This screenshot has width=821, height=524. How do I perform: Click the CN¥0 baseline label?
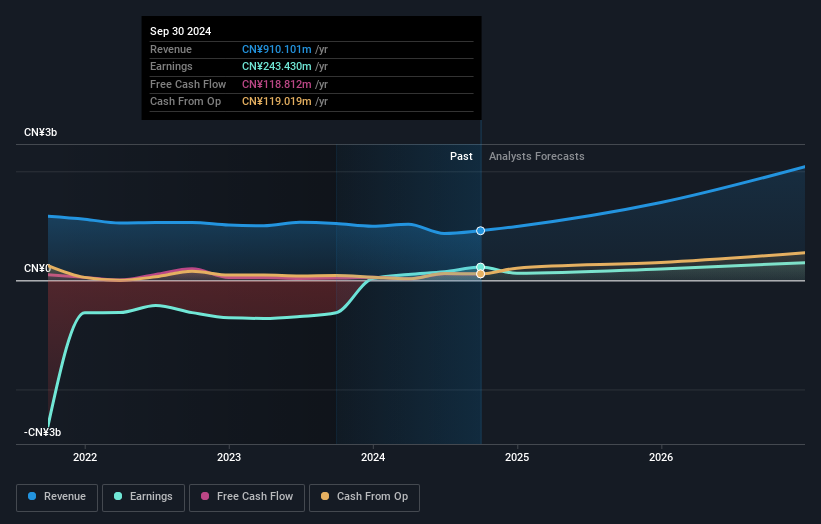37,269
